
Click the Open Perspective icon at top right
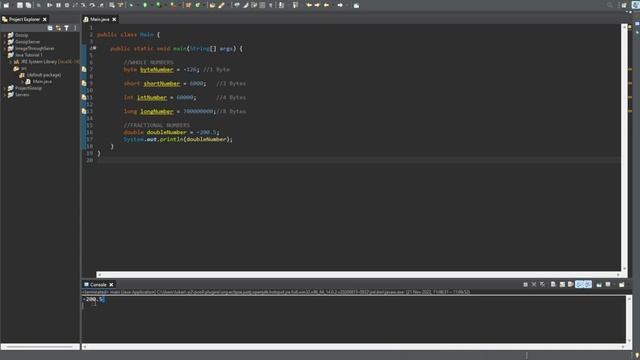pos(624,5)
